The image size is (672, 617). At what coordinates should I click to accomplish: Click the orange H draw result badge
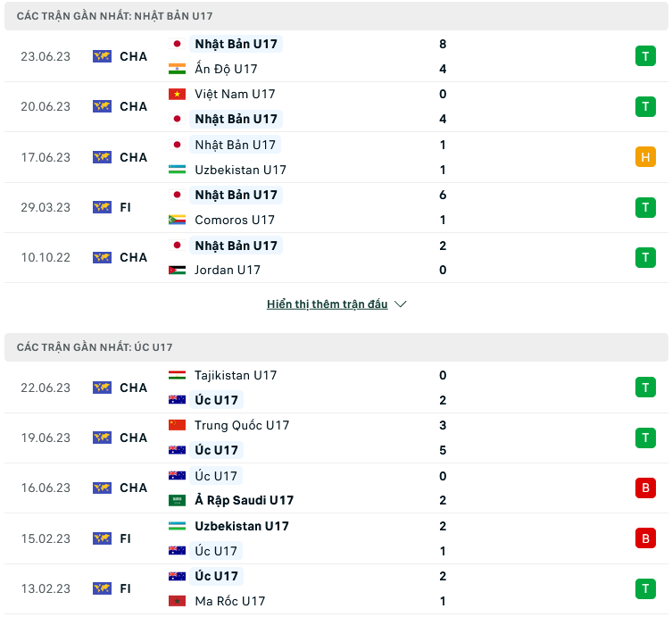tap(645, 157)
